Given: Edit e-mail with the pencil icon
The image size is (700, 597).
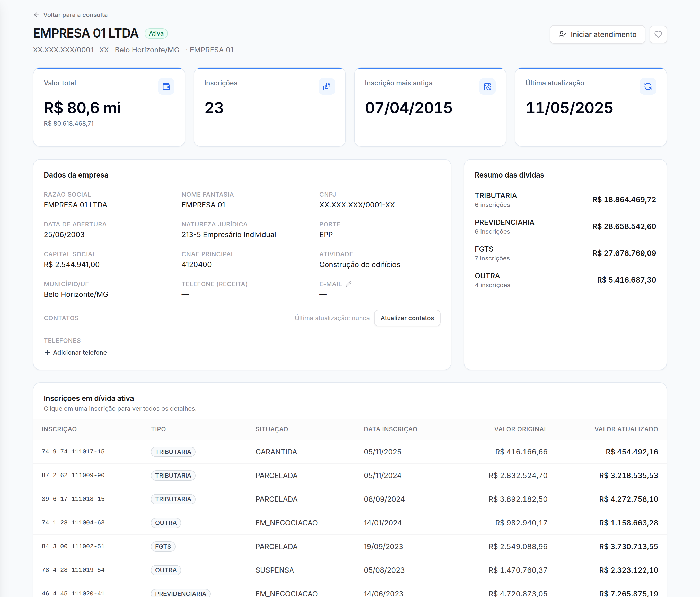Looking at the screenshot, I should [x=348, y=284].
